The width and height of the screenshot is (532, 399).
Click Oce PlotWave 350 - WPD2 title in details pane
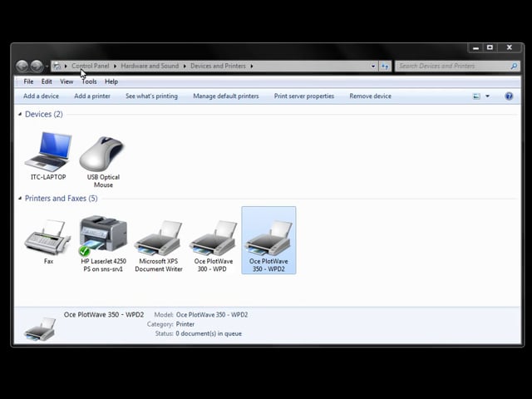pyautogui.click(x=104, y=314)
